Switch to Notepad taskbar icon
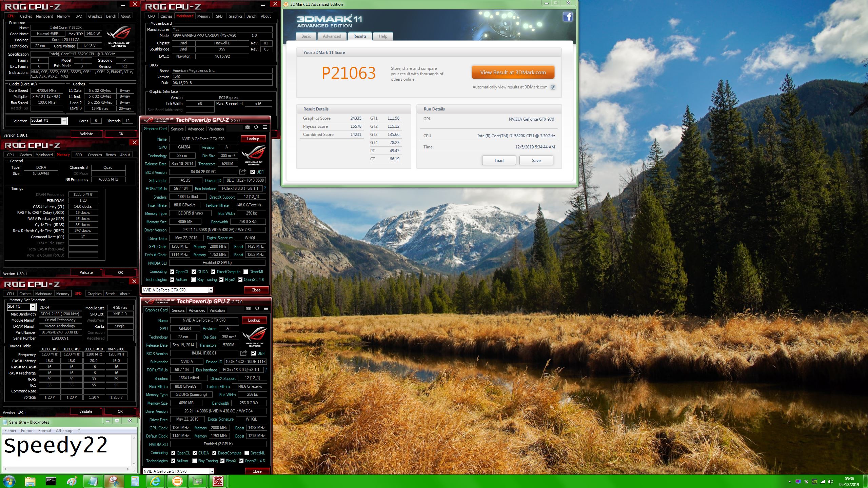 coord(93,481)
